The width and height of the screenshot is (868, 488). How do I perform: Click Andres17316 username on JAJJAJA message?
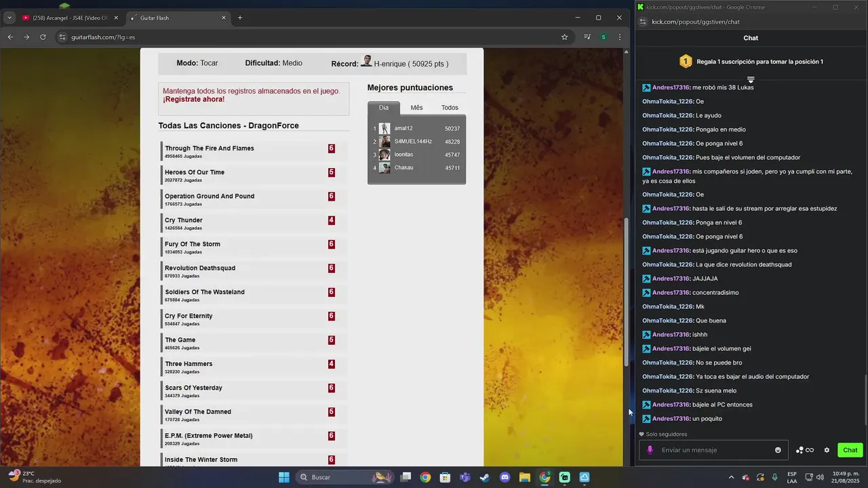[x=671, y=279]
